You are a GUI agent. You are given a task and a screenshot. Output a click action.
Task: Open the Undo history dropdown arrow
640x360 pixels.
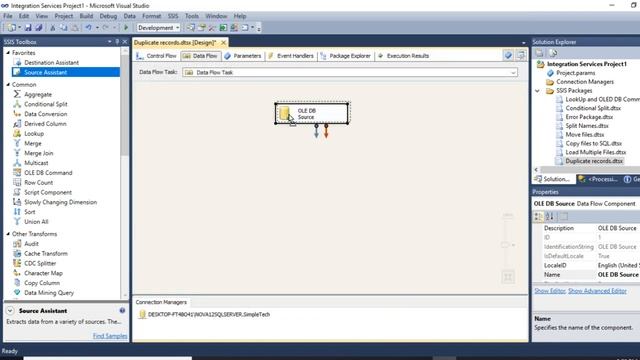[97, 28]
